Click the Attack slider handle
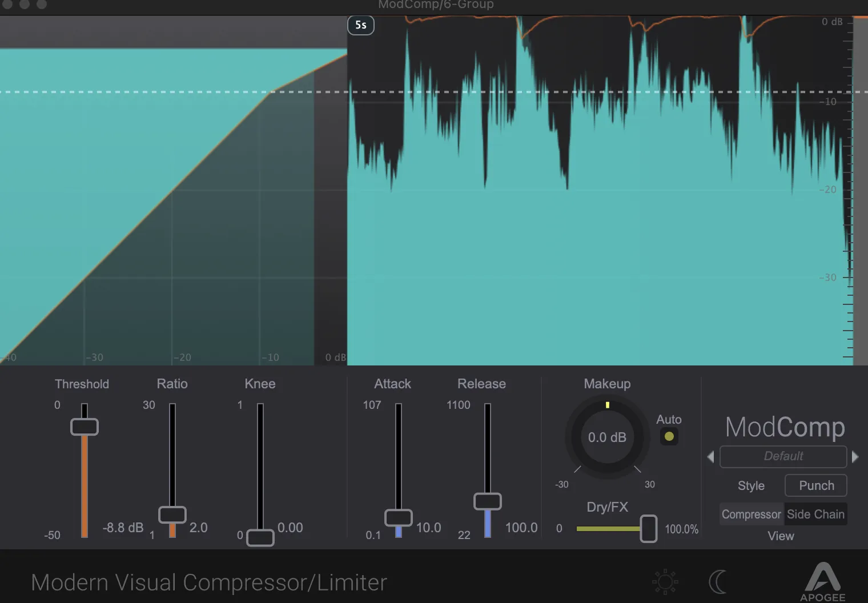 coord(399,517)
